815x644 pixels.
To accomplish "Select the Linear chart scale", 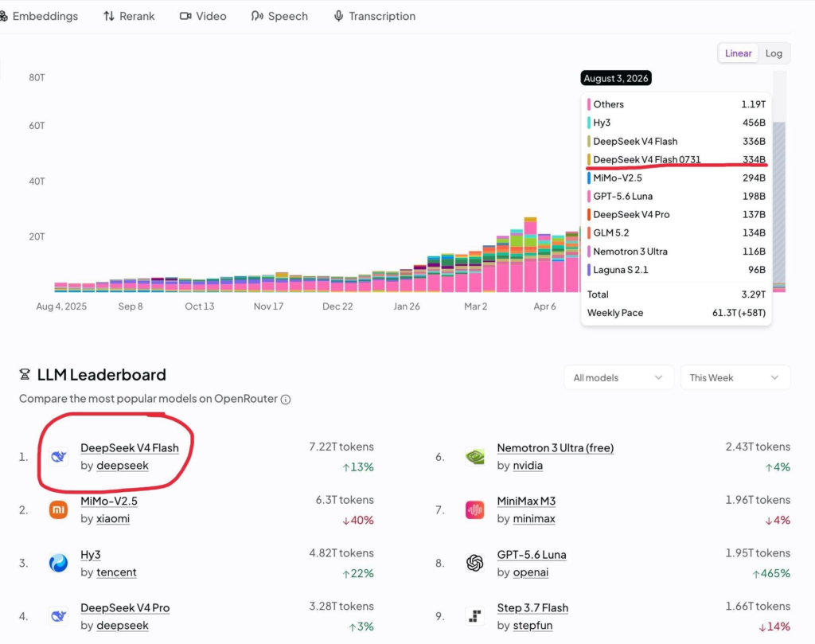I will pyautogui.click(x=738, y=53).
